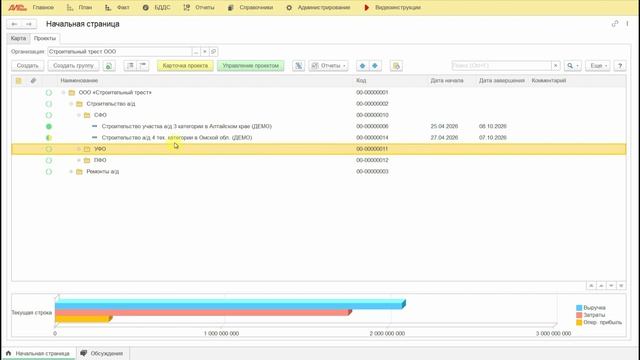640x360 pixels.
Task: Click the paperclip column header icon
Action: [x=33, y=81]
